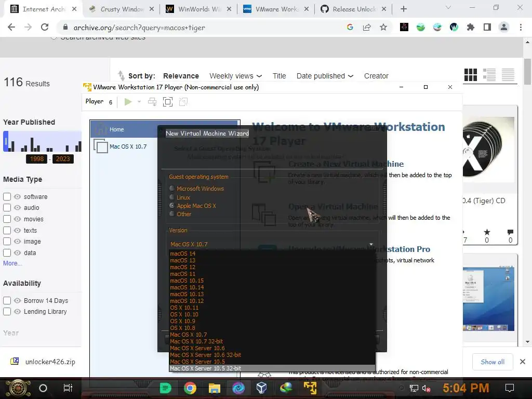Screen dimensions: 532x399
Task: Bookmark this page with star icon
Action: coord(383,28)
